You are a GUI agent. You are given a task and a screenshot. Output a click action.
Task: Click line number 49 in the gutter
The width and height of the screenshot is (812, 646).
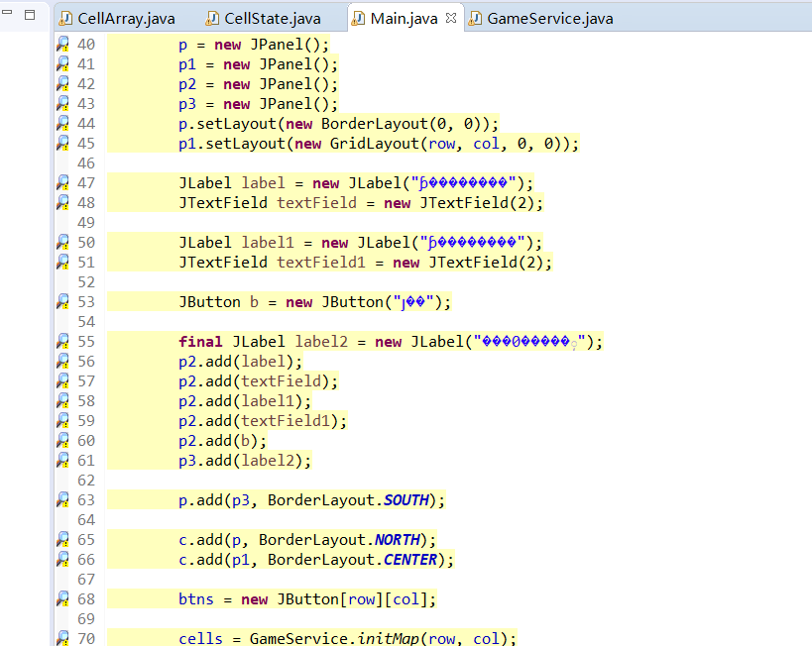tap(86, 223)
